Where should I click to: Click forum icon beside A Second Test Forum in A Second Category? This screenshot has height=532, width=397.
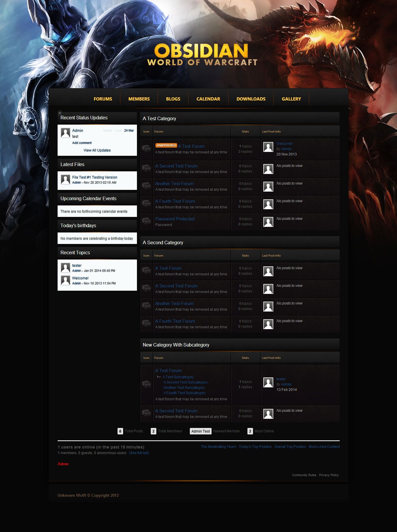click(146, 288)
